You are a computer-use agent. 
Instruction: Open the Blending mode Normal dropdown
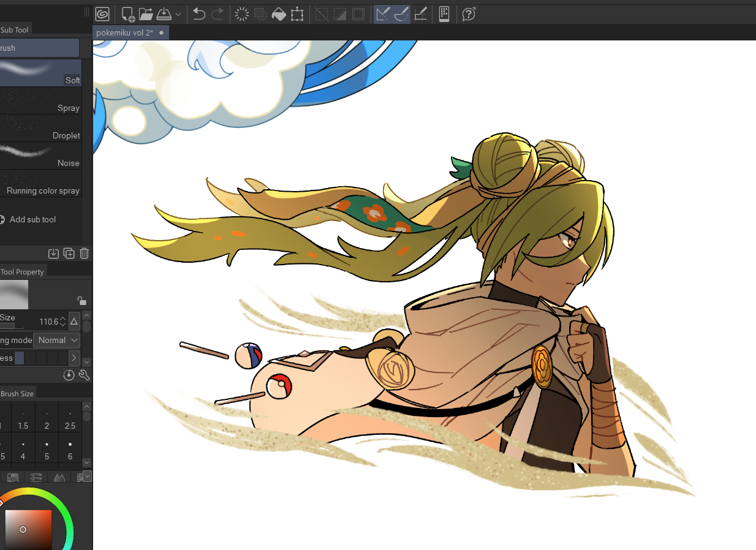[58, 340]
